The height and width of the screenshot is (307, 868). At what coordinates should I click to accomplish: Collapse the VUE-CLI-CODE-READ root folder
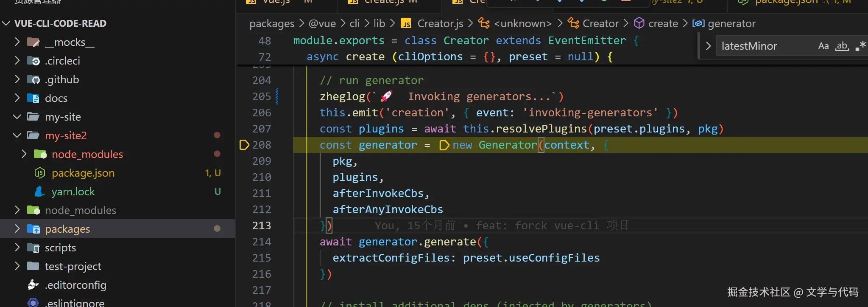pyautogui.click(x=6, y=23)
